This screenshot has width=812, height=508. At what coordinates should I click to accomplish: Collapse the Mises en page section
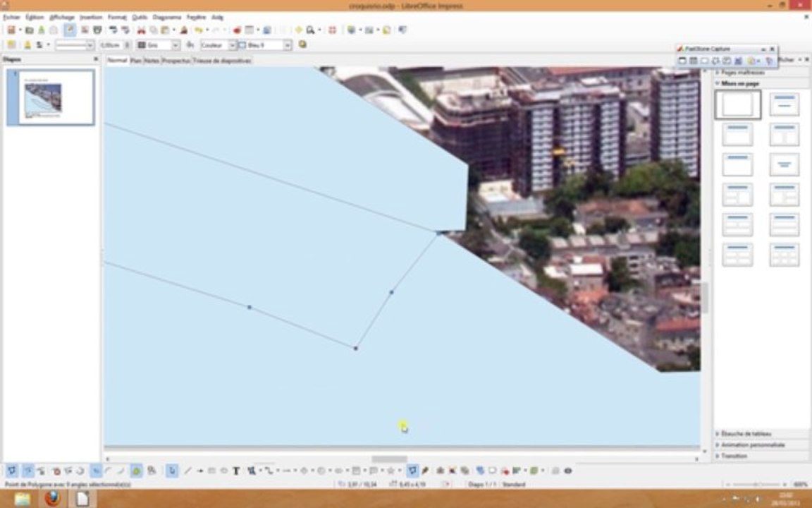[x=739, y=83]
